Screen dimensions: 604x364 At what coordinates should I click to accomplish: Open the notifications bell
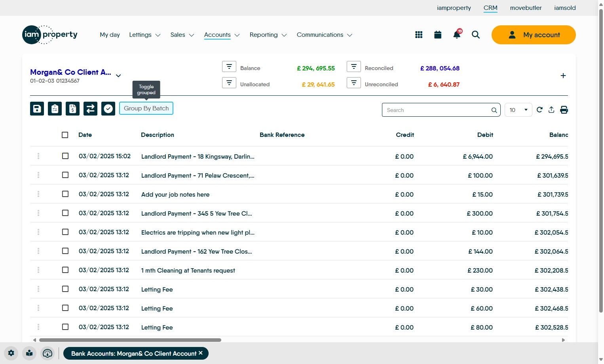(x=457, y=34)
